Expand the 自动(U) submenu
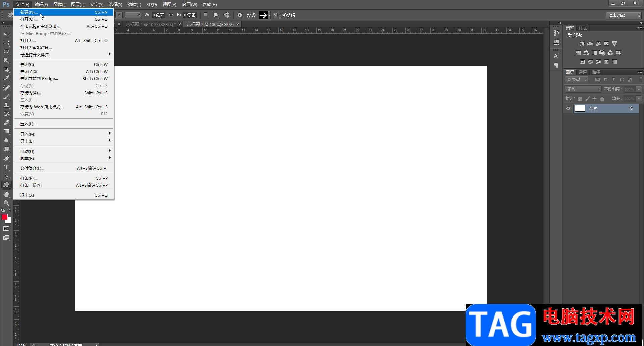Screen dimensions: 644x346 click(x=64, y=151)
